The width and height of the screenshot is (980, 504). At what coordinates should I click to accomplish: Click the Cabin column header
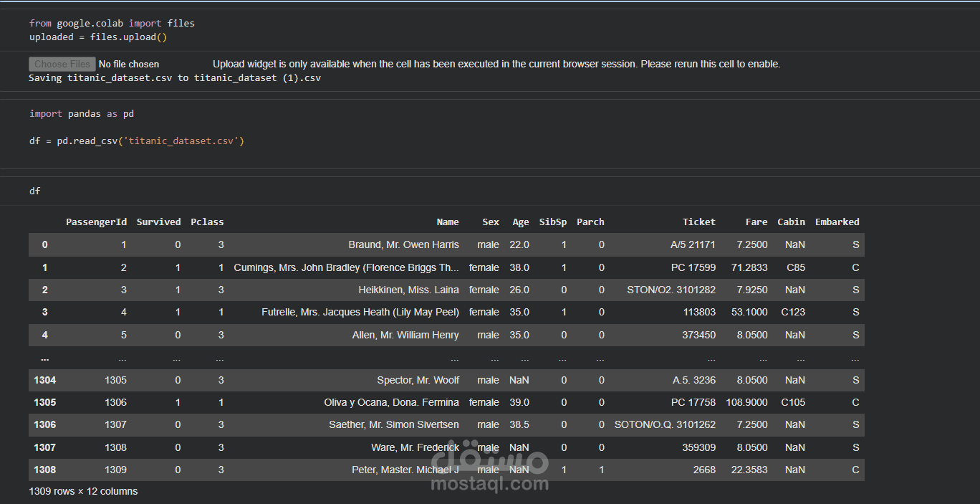click(x=791, y=222)
